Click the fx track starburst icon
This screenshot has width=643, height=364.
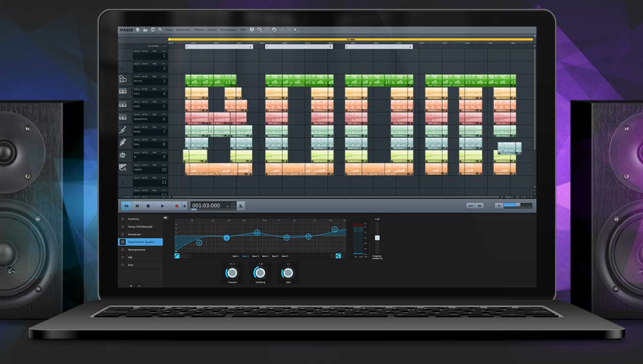tap(123, 155)
